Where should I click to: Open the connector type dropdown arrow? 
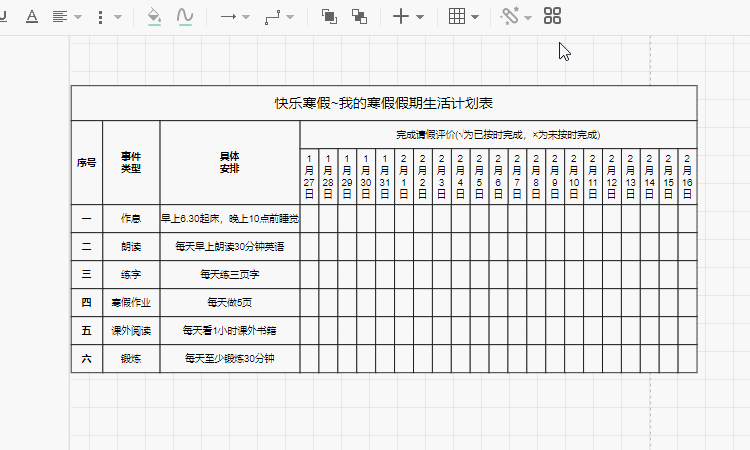click(290, 17)
